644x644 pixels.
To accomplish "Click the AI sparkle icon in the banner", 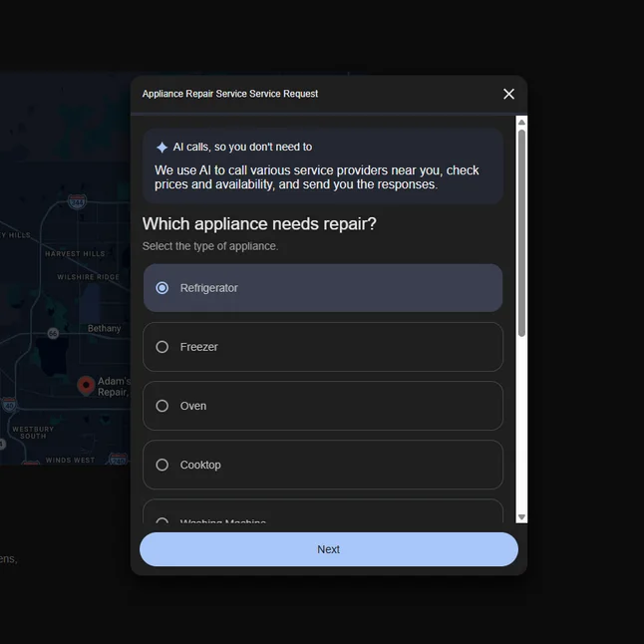I will (x=161, y=147).
